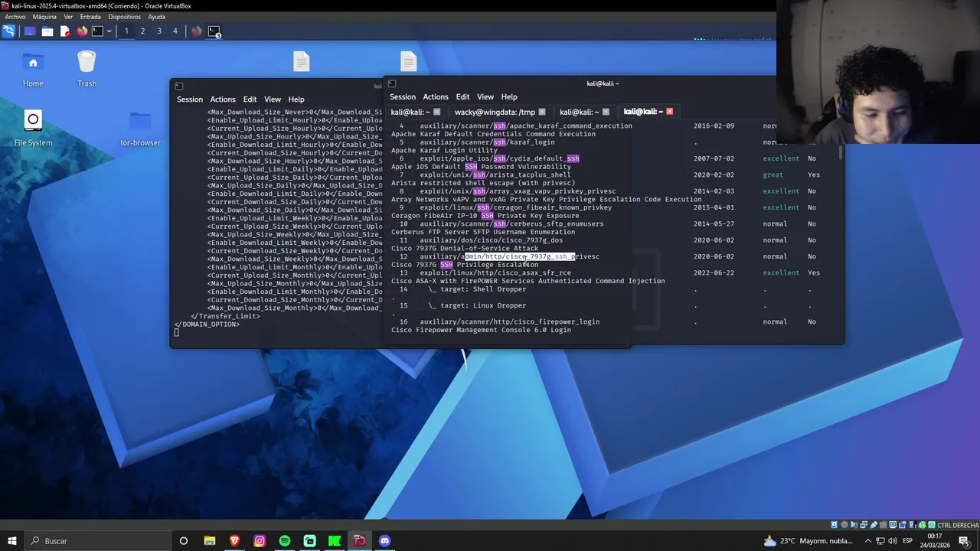Open Windows Start menu
The height and width of the screenshot is (551, 980).
11,541
